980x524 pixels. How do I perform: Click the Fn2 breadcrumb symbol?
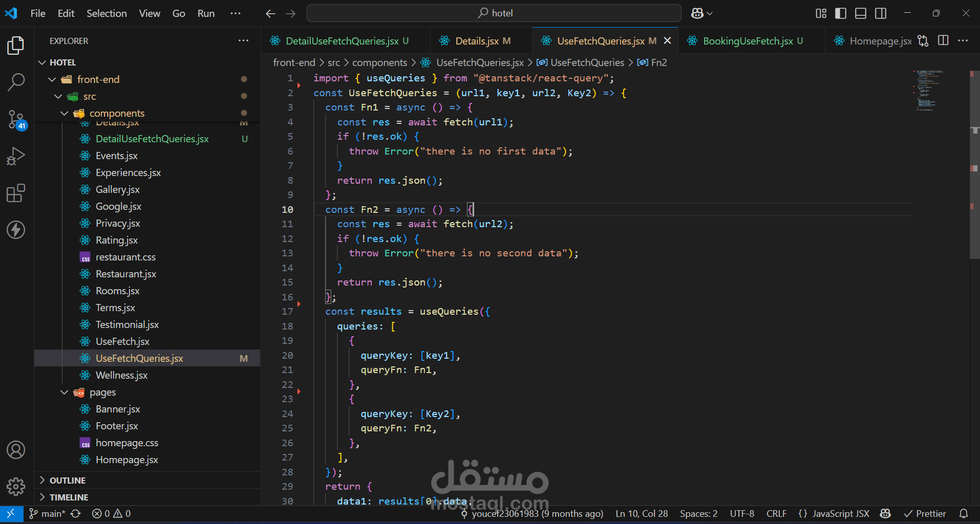tap(652, 62)
